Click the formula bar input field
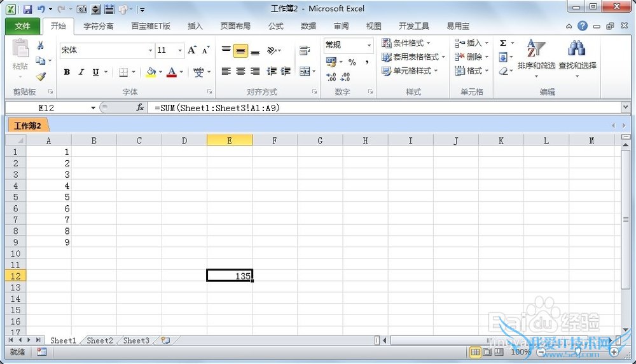Viewport: 636px width, 364px height. point(385,107)
